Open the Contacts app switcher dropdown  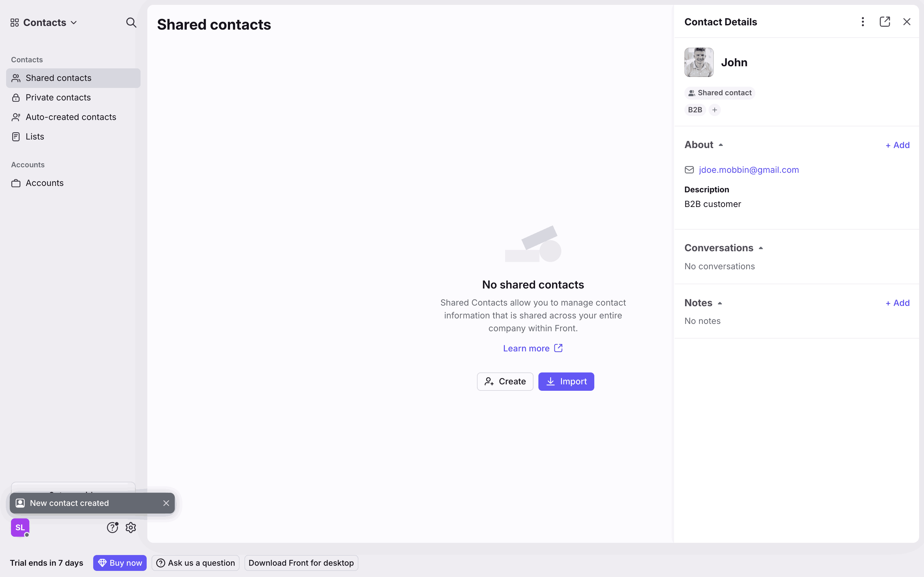click(44, 23)
